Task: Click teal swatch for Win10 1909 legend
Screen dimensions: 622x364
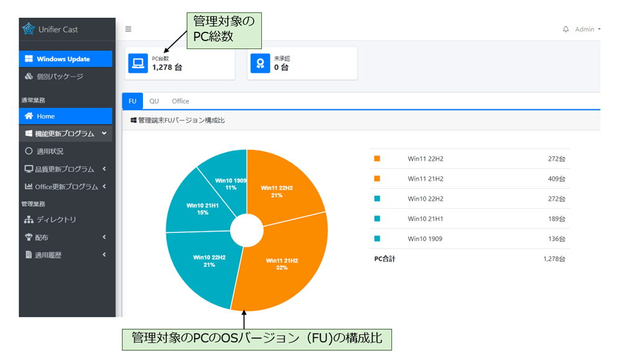Action: tap(378, 239)
